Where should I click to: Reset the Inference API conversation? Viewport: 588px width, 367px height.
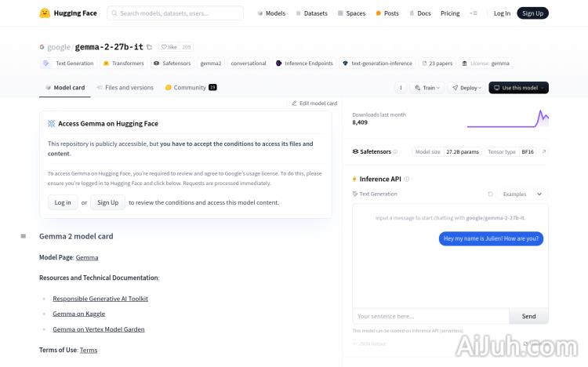coord(491,194)
